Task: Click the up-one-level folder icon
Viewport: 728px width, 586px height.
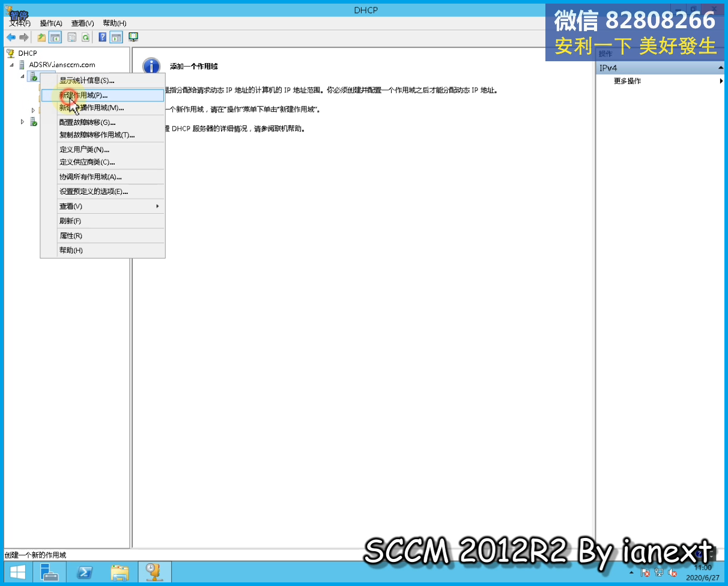Action: [41, 37]
